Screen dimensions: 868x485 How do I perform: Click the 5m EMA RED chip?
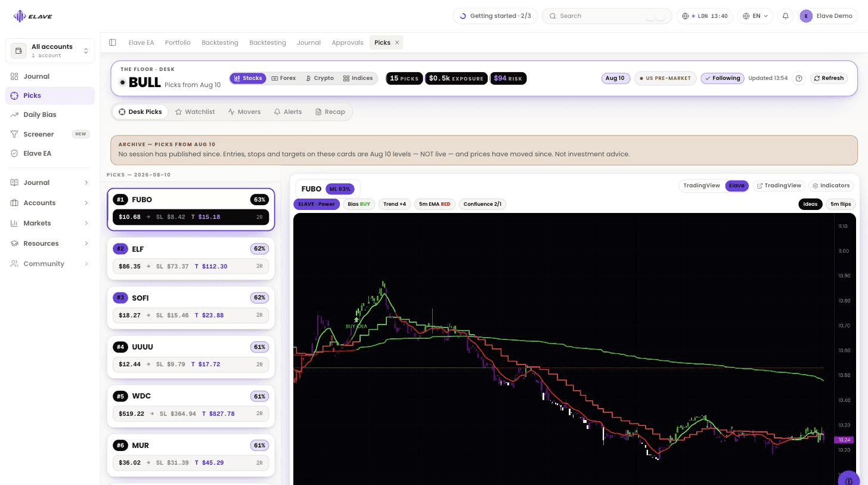click(x=435, y=204)
